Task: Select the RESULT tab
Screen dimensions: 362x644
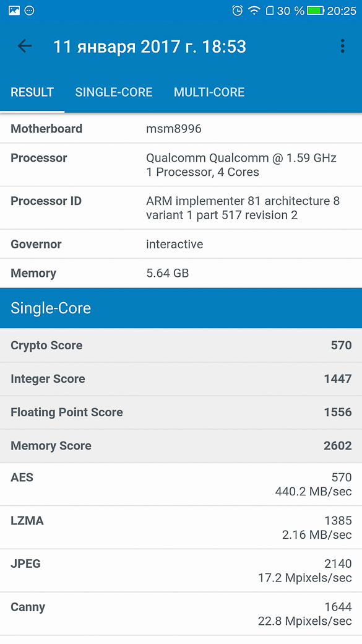Action: [32, 92]
